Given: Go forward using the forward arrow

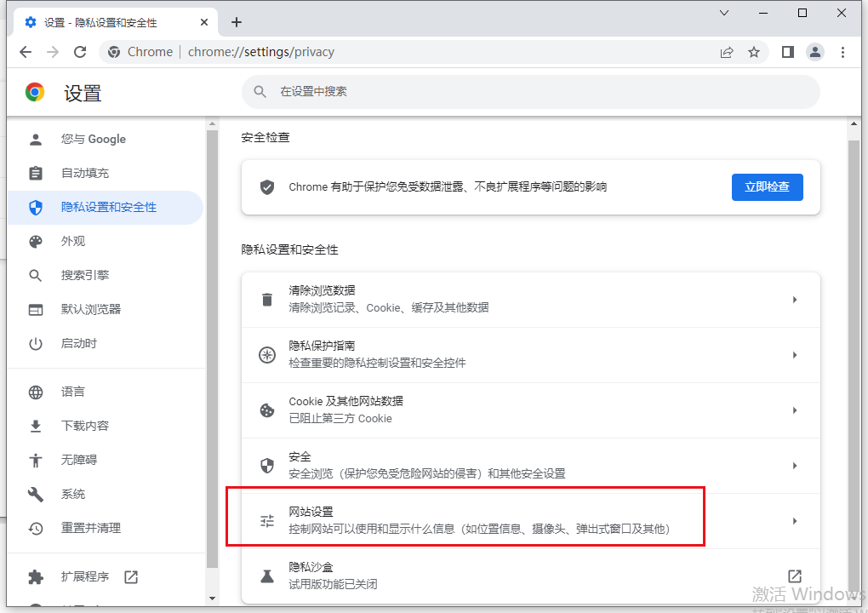Looking at the screenshot, I should 53,52.
